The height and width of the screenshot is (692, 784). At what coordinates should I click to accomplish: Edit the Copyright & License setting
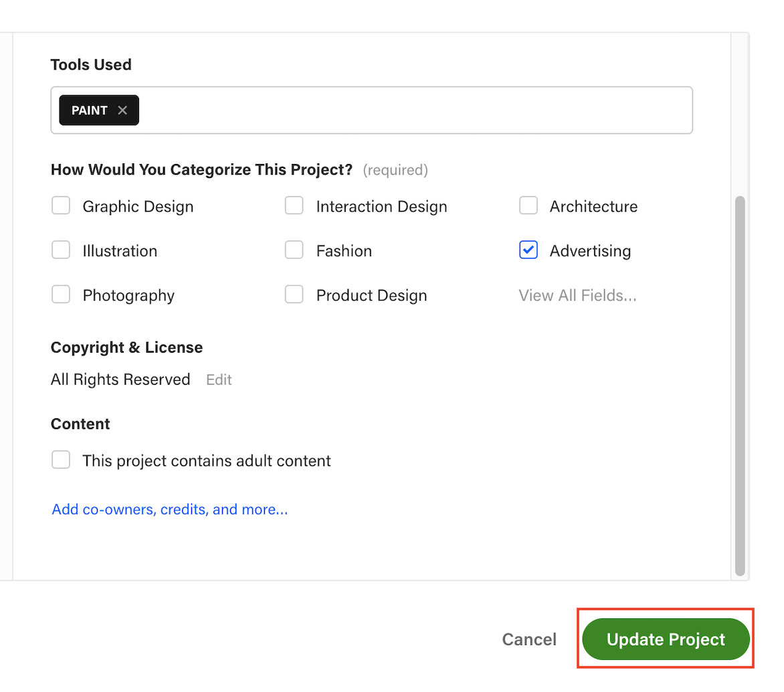pos(219,379)
